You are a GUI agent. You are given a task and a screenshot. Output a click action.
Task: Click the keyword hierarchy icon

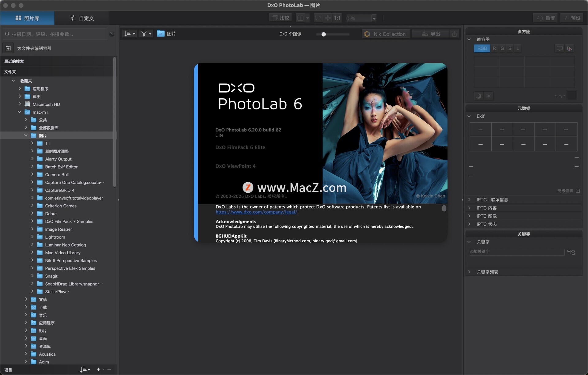tap(571, 252)
